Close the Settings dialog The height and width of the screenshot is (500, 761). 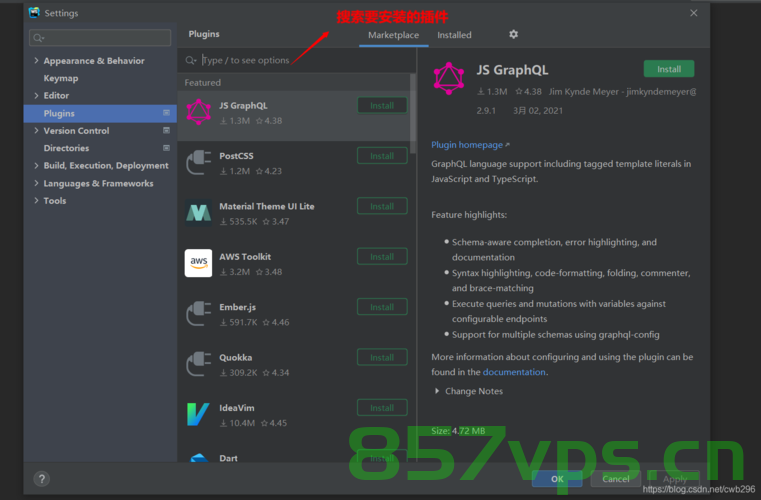coord(694,13)
